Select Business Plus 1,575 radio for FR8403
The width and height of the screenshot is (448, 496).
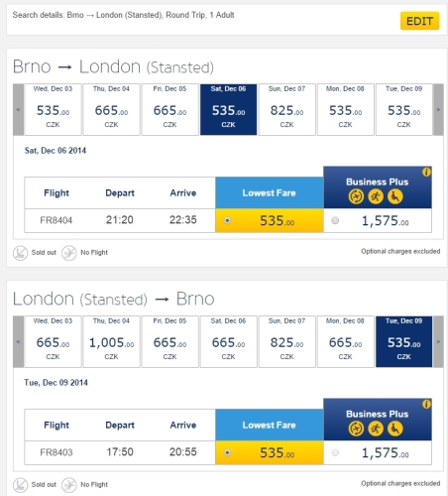(335, 452)
